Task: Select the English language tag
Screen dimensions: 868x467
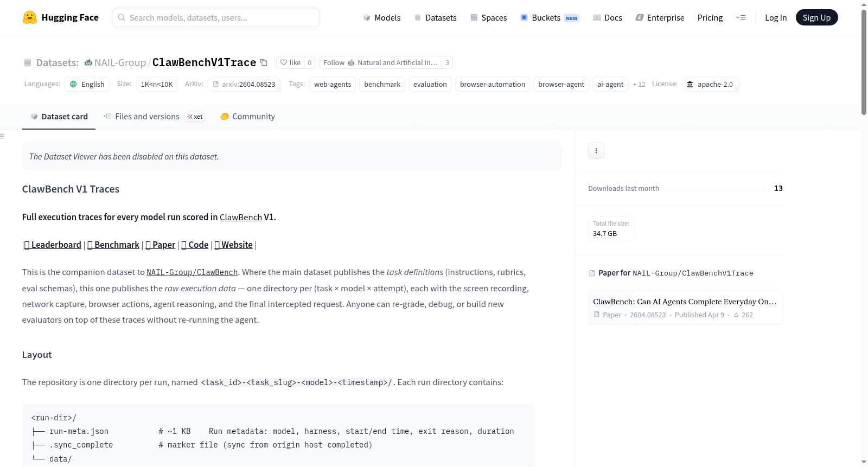Action: click(x=87, y=84)
